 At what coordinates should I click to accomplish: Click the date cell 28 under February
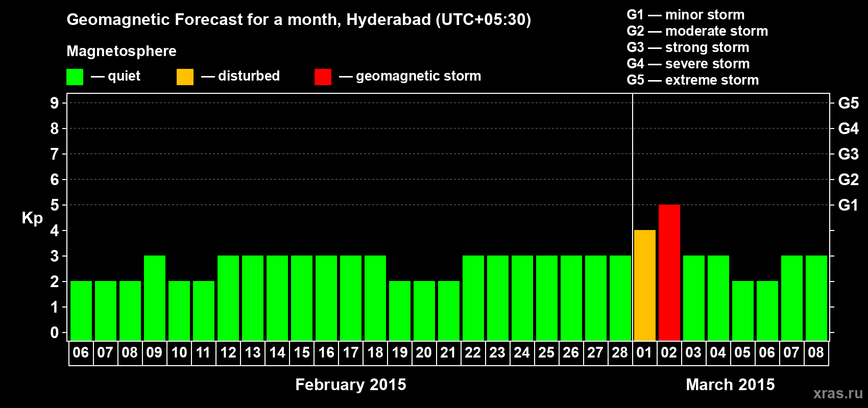pos(620,353)
